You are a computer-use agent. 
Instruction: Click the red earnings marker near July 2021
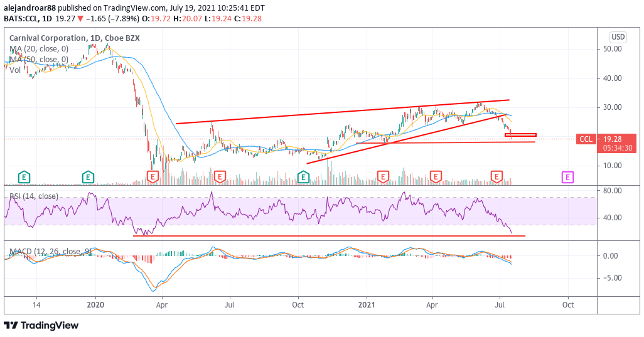click(496, 178)
